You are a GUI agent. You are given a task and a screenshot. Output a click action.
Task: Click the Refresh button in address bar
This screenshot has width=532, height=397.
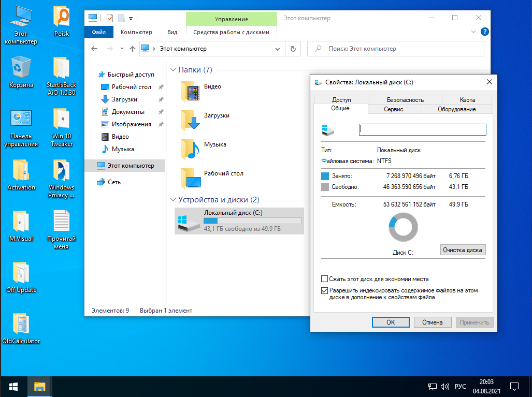(x=293, y=49)
